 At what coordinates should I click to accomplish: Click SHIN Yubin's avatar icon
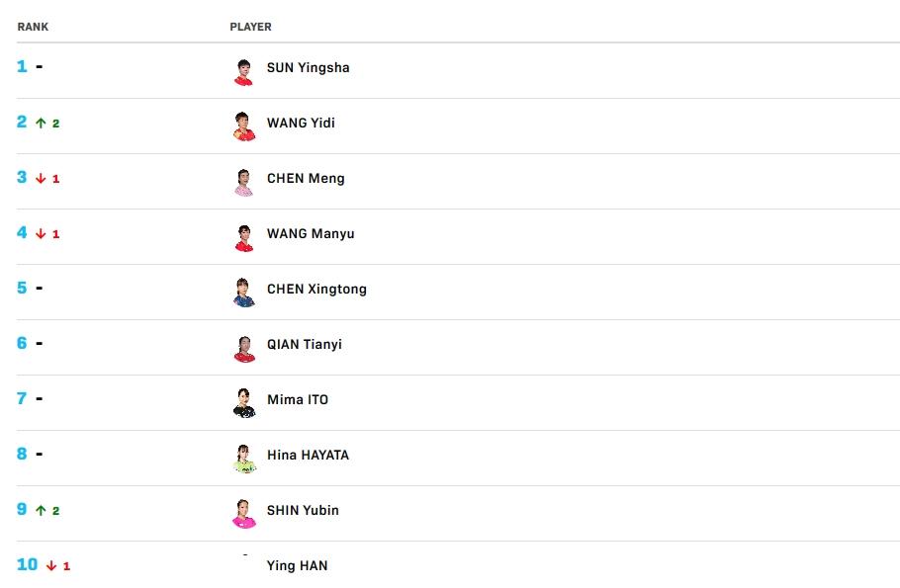coord(243,514)
